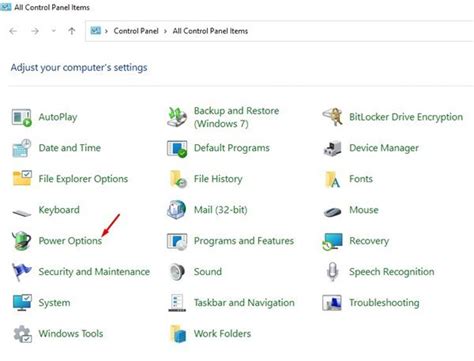Open the Power Options battery icon
Screen dimensions: 474x361
tap(22, 241)
